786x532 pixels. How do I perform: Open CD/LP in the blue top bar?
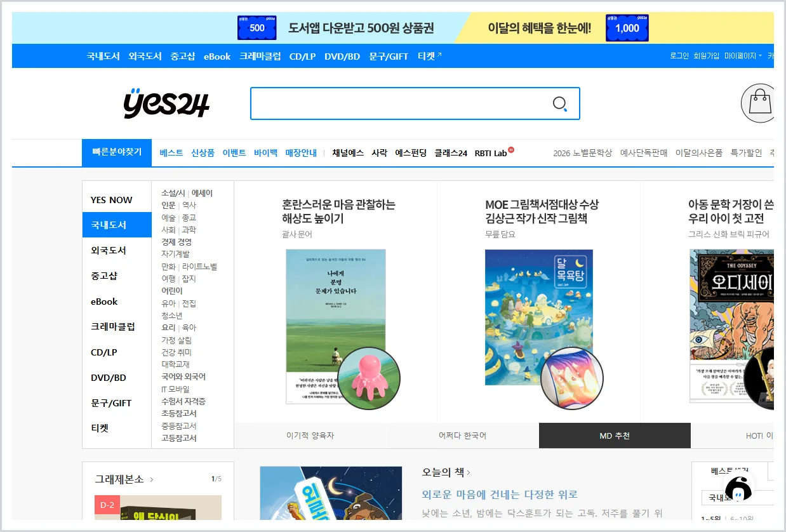point(302,57)
